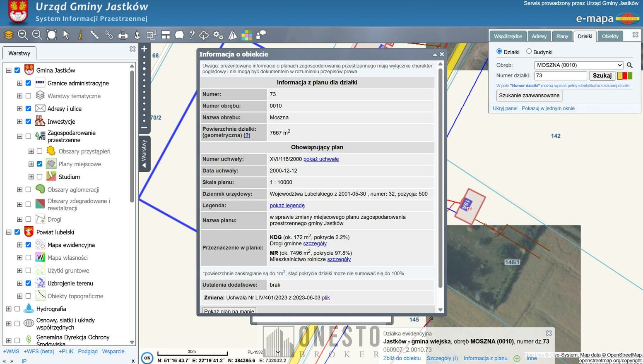Open the gears settings icon in toolbar

pos(218,35)
